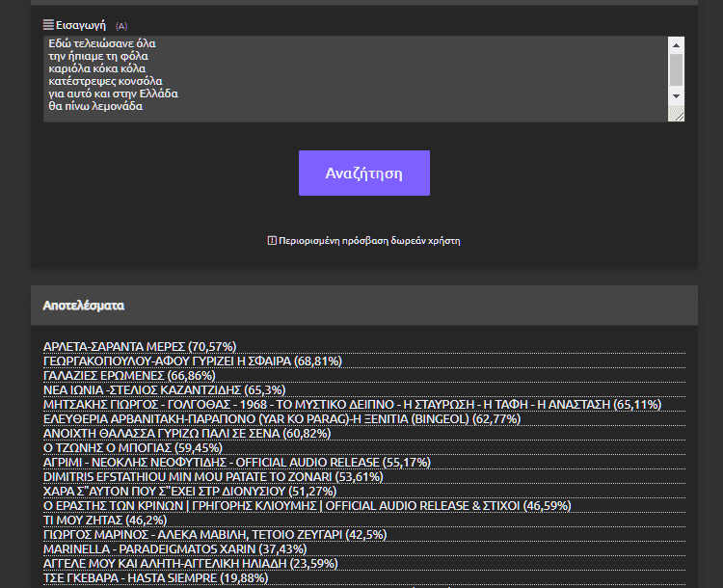Viewport: 723px width, 588px height.
Task: Select result ΑΓΓΕΛΕ ΜΟΥ ΚΑΙ ΑΛΗΤΗ-ΑΓΓΕΛΙΚΗ ΗΛΙΑΔΗ
Action: pos(191,564)
